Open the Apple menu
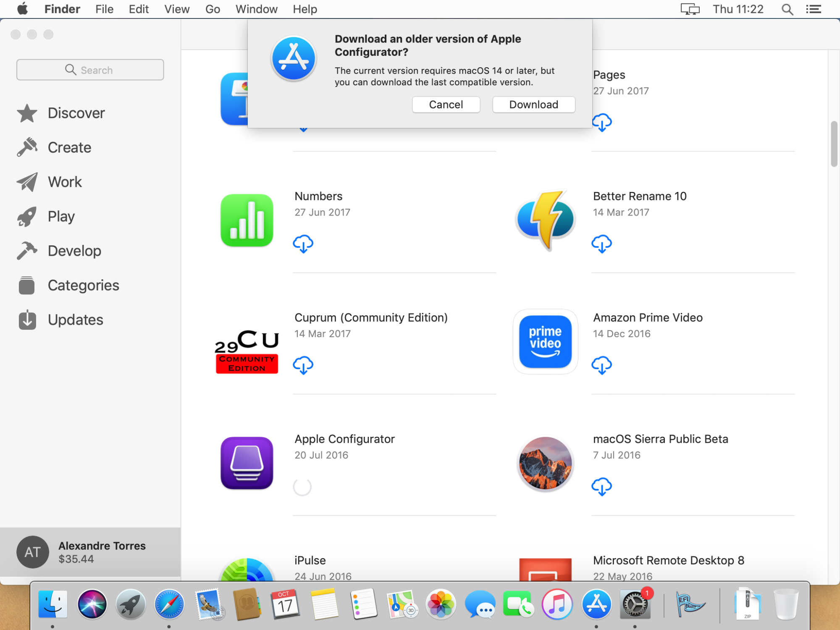This screenshot has height=630, width=840. pyautogui.click(x=23, y=9)
